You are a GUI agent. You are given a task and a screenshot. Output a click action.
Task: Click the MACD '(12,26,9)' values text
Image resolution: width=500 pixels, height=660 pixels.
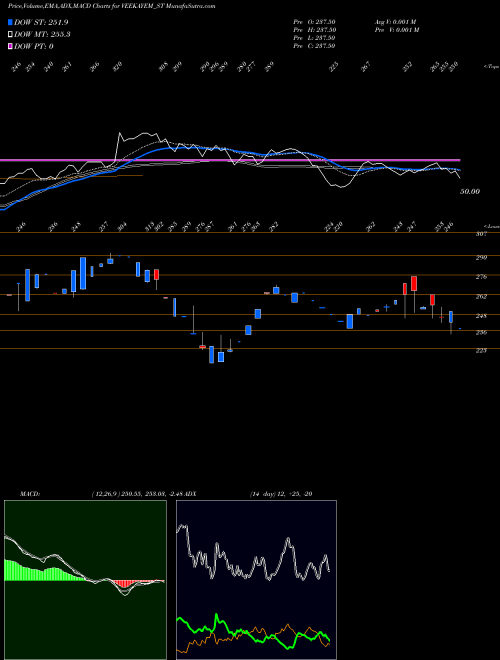138,493
